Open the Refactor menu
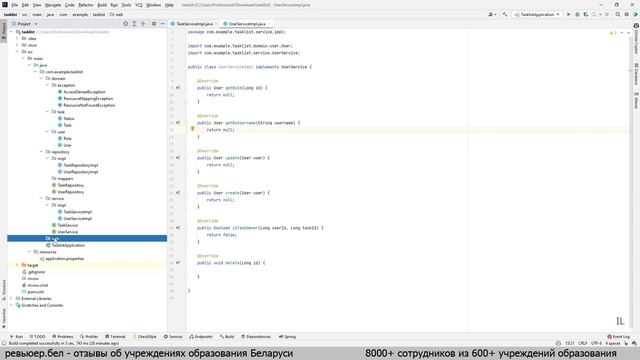This screenshot has height=360, width=640. pos(86,5)
